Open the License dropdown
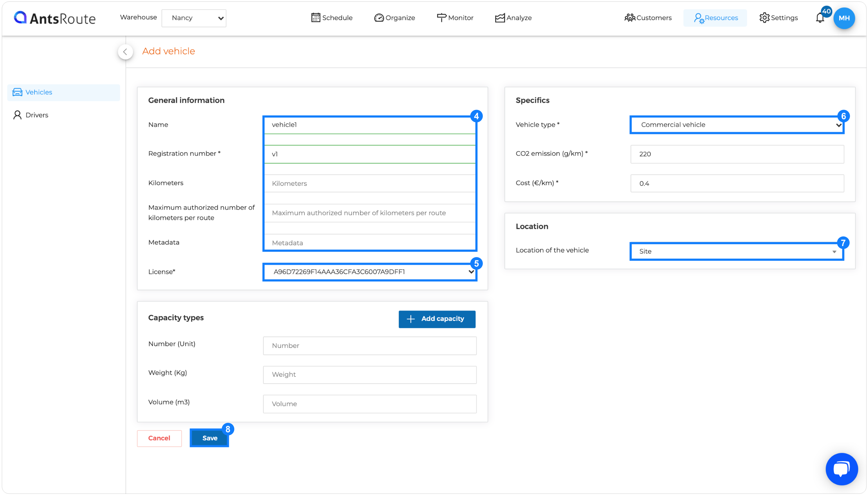This screenshot has width=868, height=495. pyautogui.click(x=370, y=272)
